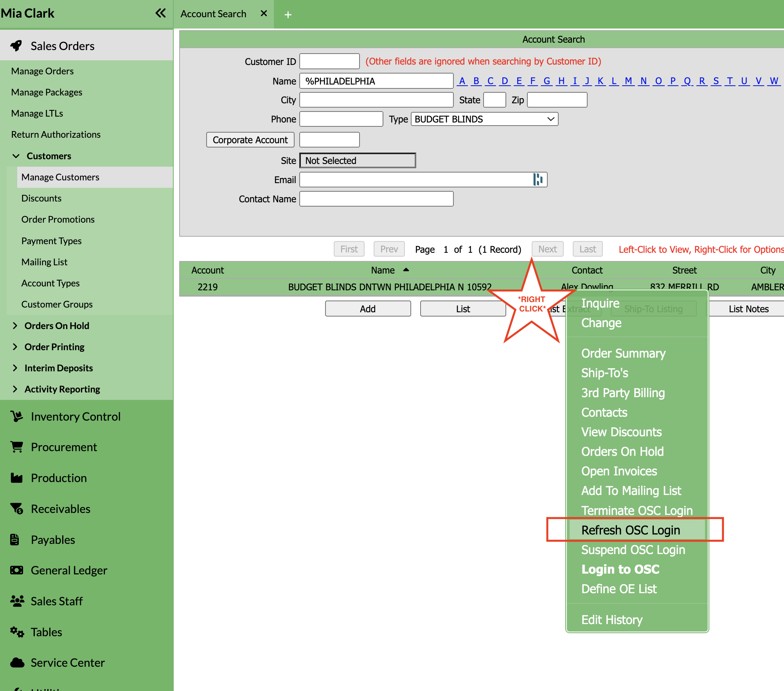This screenshot has width=784, height=691.
Task: Select Refresh OSC Login from context menu
Action: point(631,530)
